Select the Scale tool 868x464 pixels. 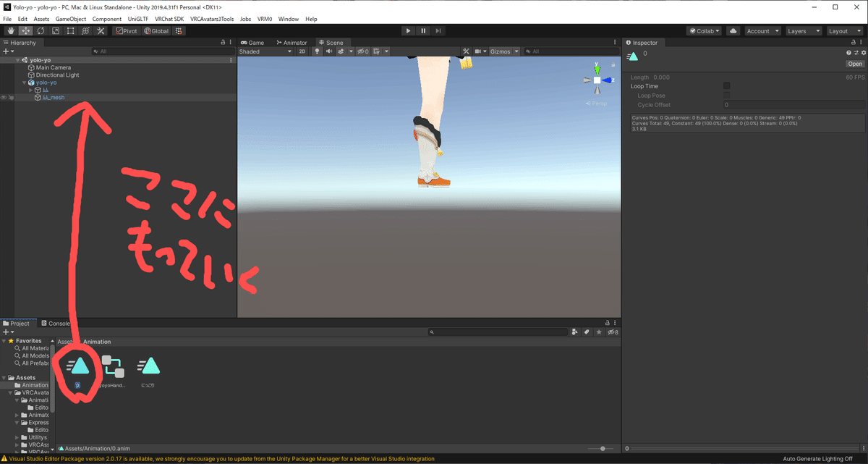[56, 31]
